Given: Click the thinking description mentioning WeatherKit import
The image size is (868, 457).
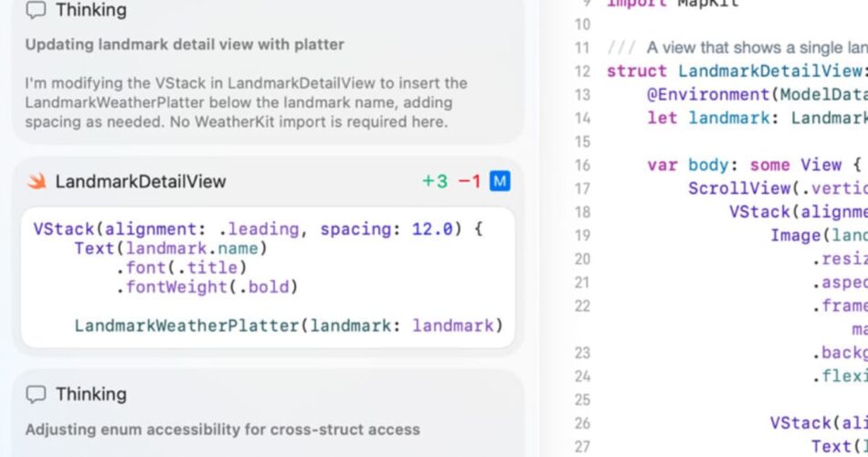Looking at the screenshot, I should (247, 101).
